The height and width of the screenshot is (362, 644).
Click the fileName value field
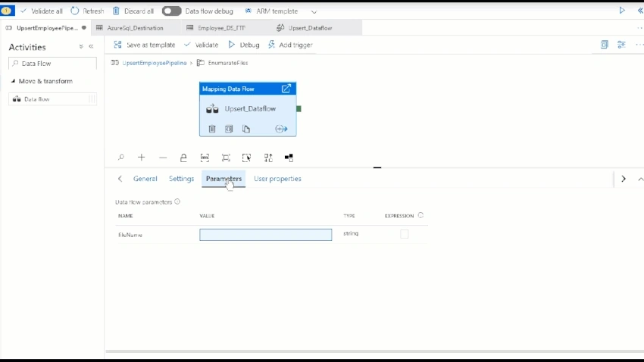coord(266,235)
